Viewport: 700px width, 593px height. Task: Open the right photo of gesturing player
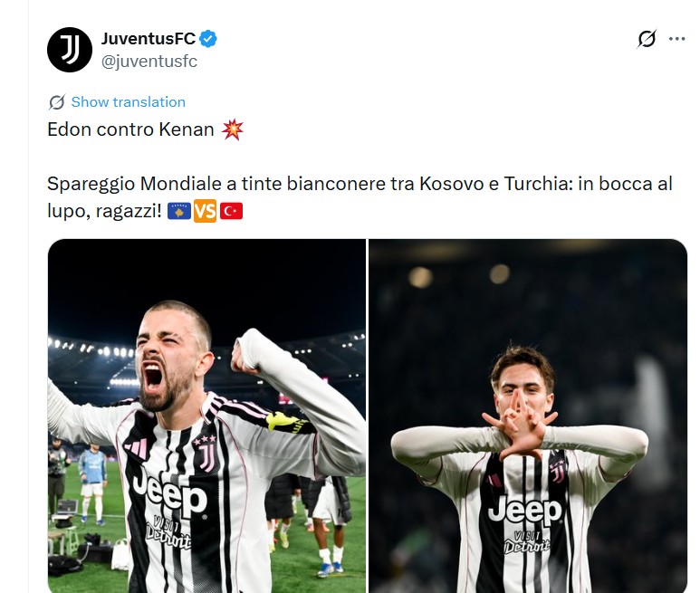point(528,416)
